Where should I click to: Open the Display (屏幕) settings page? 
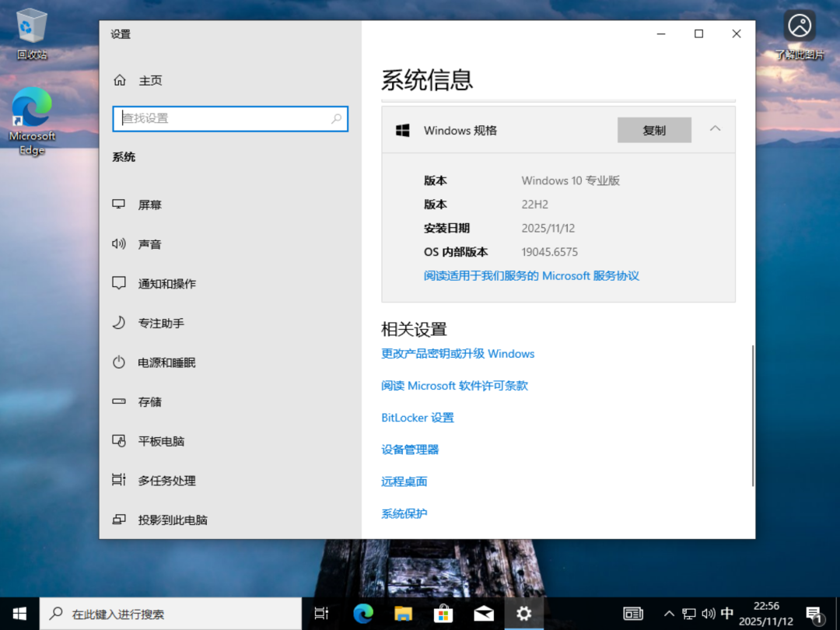pyautogui.click(x=149, y=205)
